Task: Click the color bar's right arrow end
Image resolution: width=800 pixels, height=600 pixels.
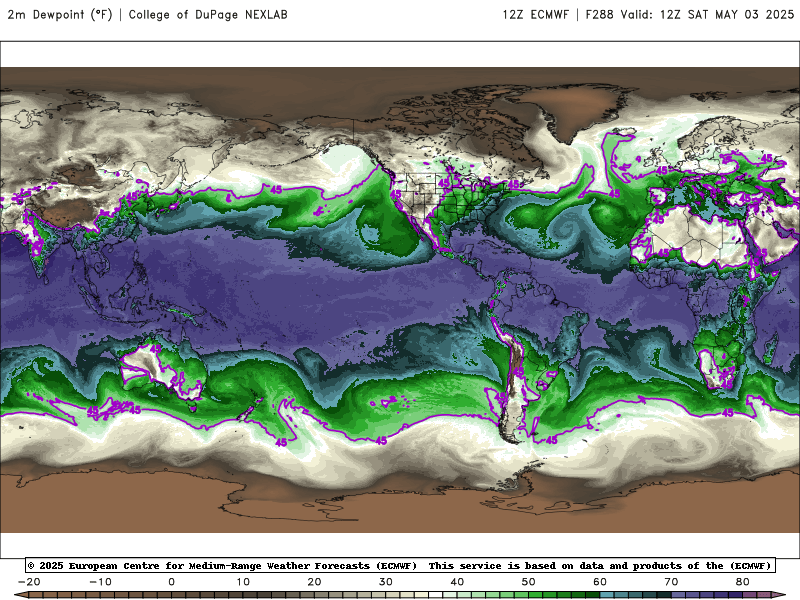Action: coord(780,595)
